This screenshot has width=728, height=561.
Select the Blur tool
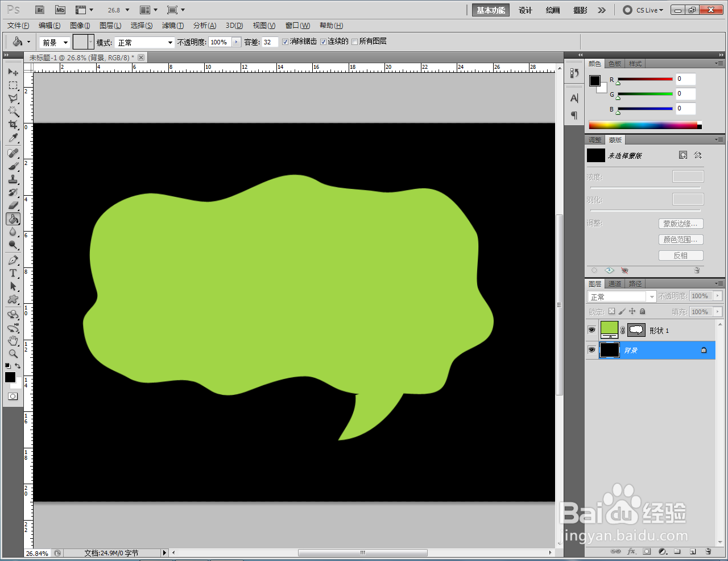pos(13,232)
